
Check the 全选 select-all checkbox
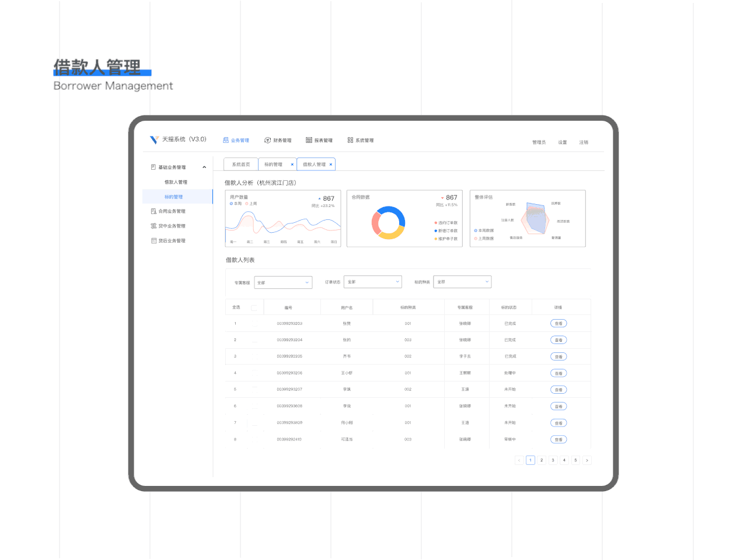(254, 307)
